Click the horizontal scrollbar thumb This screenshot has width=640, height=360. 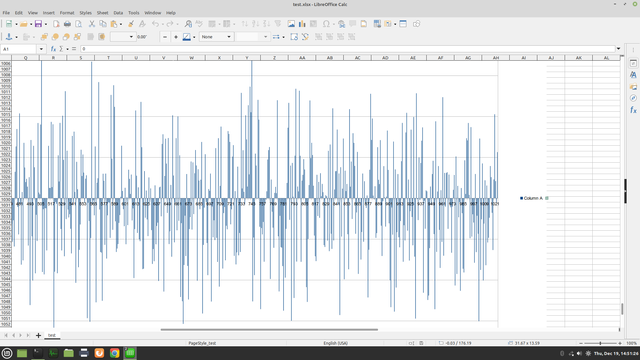(x=269, y=329)
